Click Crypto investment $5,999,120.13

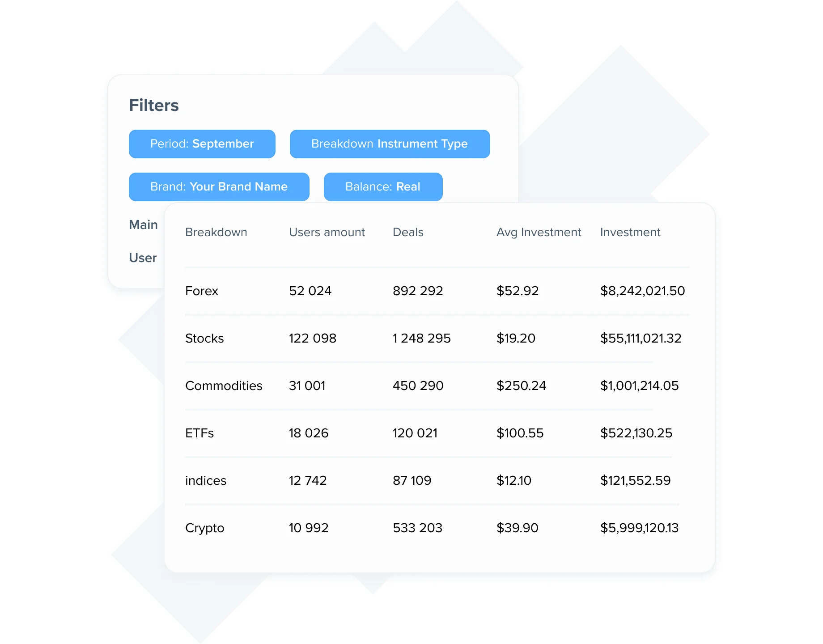(640, 528)
